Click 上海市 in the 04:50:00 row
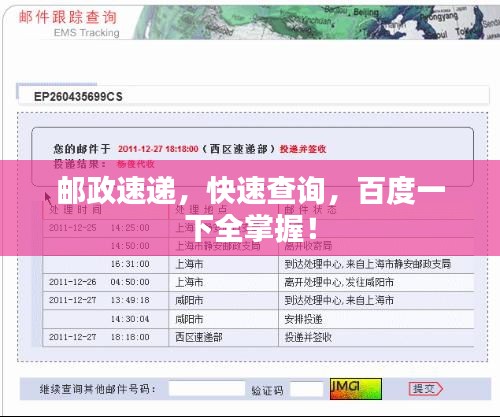 (189, 282)
